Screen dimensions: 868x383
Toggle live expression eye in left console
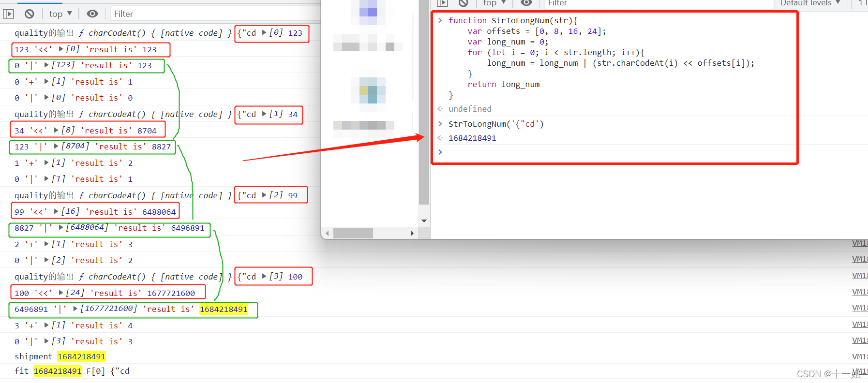92,14
